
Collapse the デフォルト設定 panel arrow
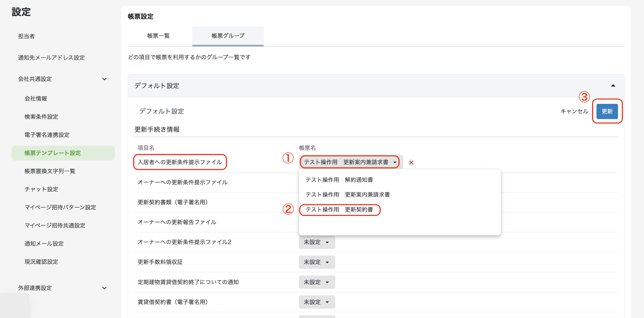(x=613, y=86)
